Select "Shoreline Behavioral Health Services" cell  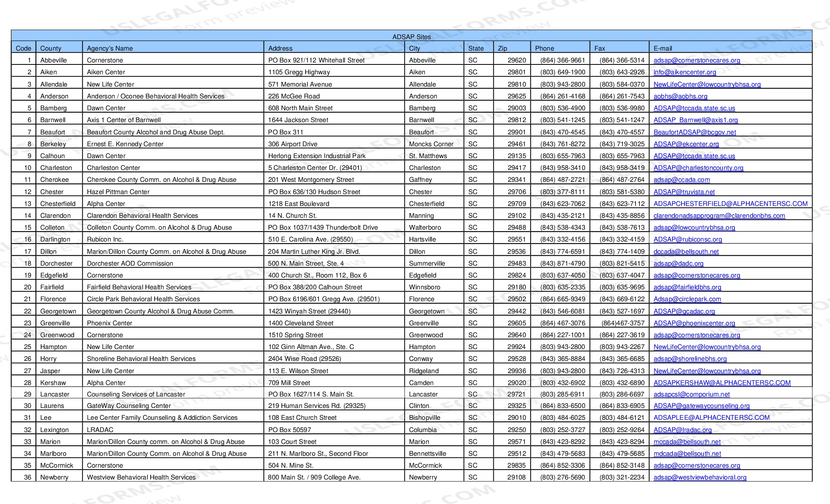pyautogui.click(x=141, y=359)
